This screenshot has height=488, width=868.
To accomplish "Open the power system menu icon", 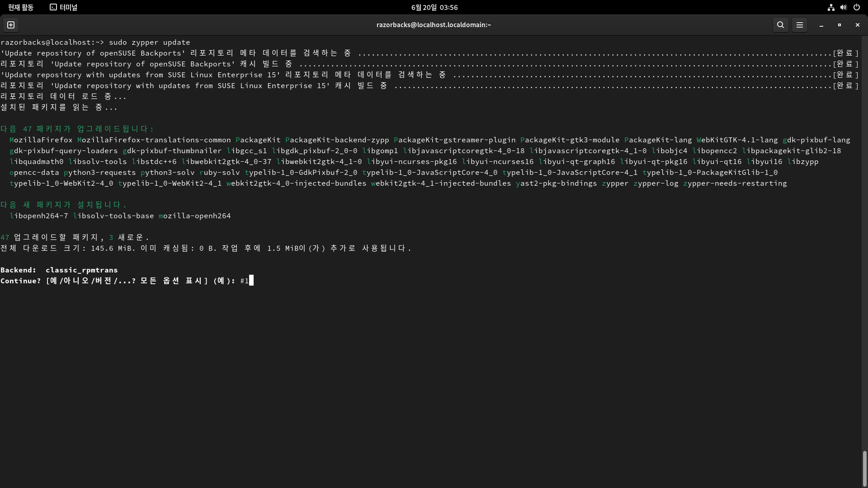I will 856,7.
